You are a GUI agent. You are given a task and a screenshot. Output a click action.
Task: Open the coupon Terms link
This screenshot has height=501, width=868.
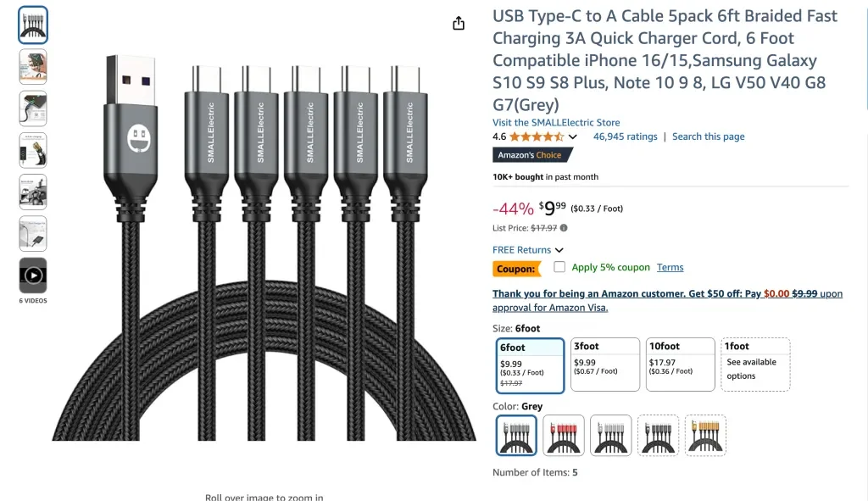670,267
